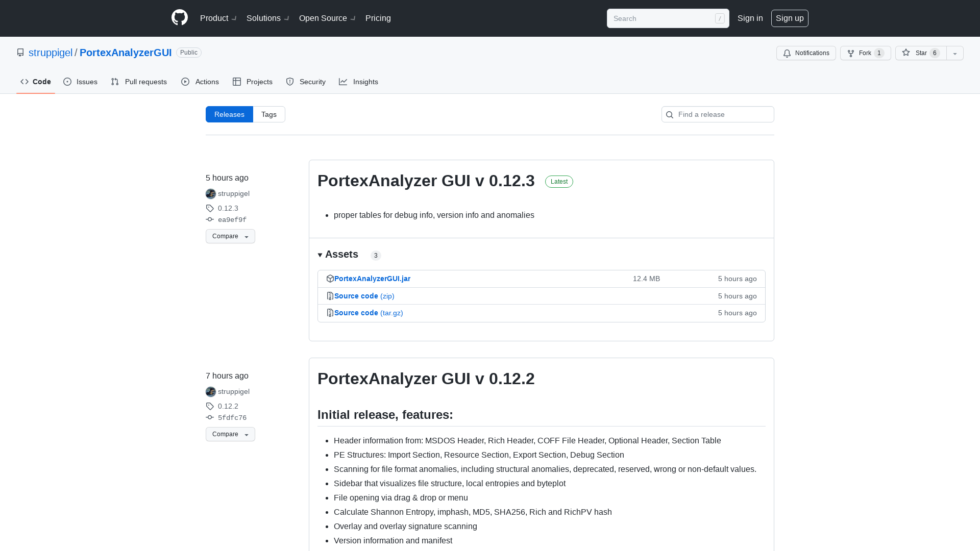Click the notifications bell icon
980x551 pixels.
787,53
